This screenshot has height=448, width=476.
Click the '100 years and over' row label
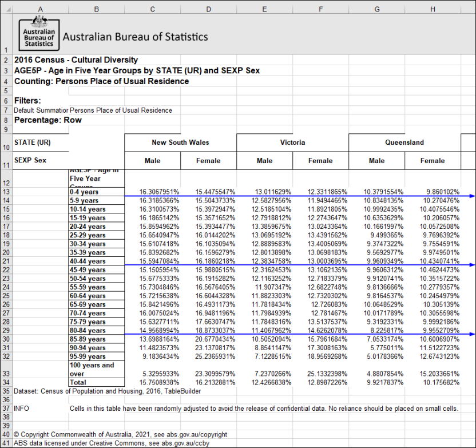97,370
